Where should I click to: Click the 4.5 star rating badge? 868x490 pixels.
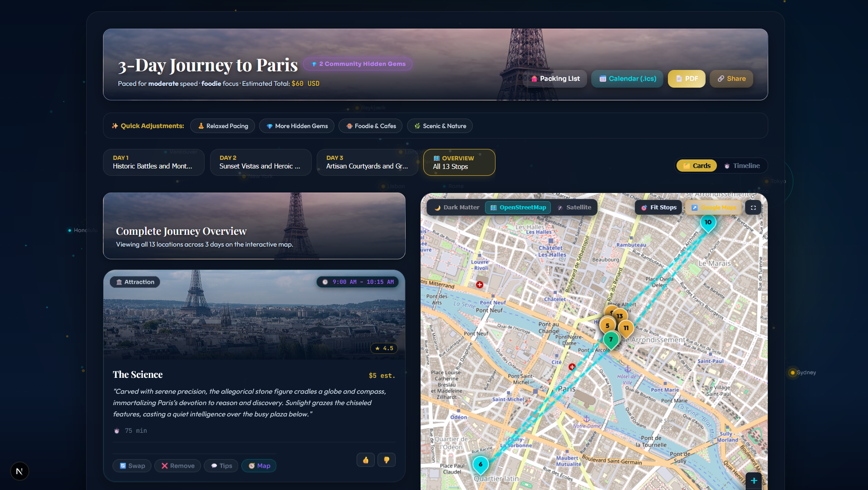tap(384, 348)
